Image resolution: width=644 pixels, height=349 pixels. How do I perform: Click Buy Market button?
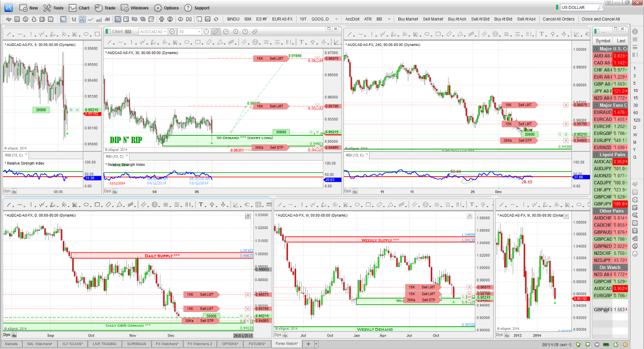[x=408, y=19]
